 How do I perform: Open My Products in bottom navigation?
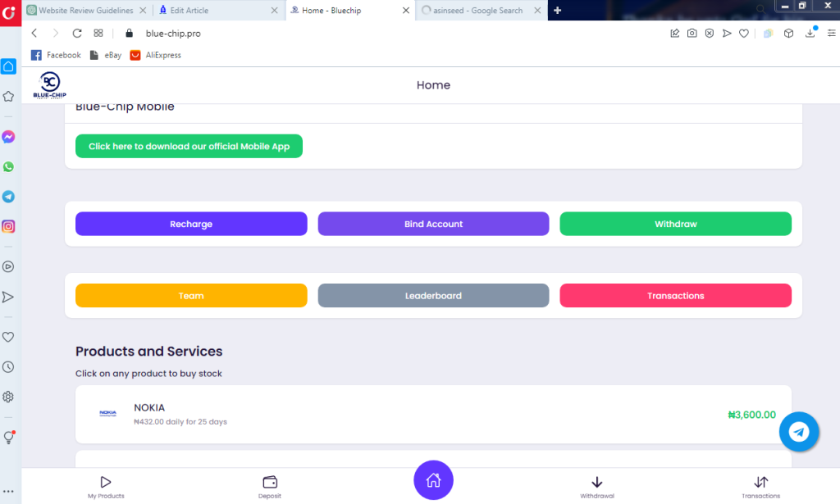[106, 486]
